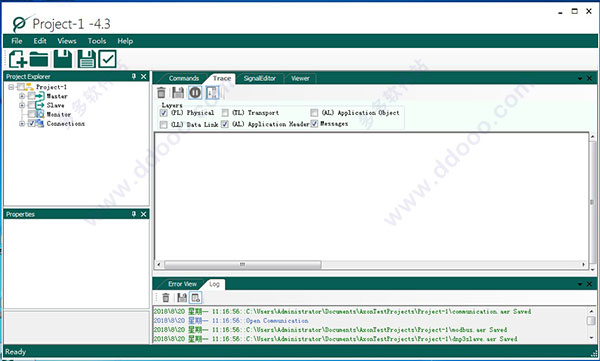The width and height of the screenshot is (600, 361).
Task: Click the checkmark icon in the main toolbar
Action: click(108, 59)
